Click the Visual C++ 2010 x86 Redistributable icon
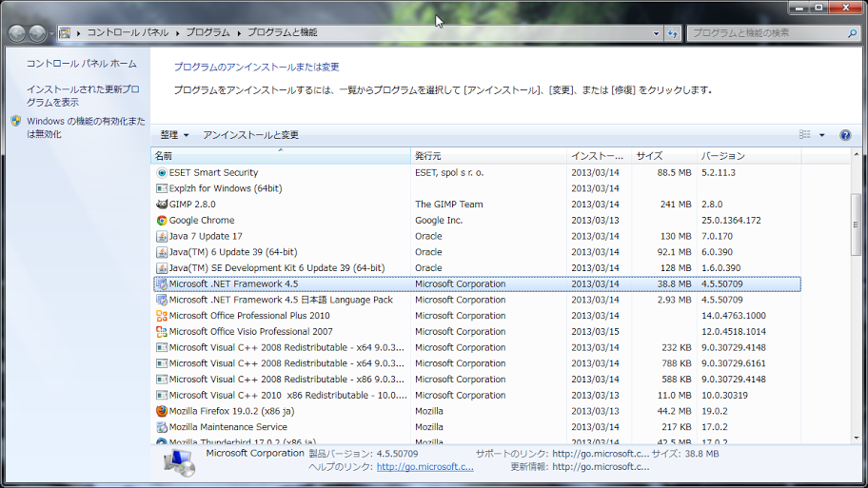The image size is (868, 488). pos(162,395)
